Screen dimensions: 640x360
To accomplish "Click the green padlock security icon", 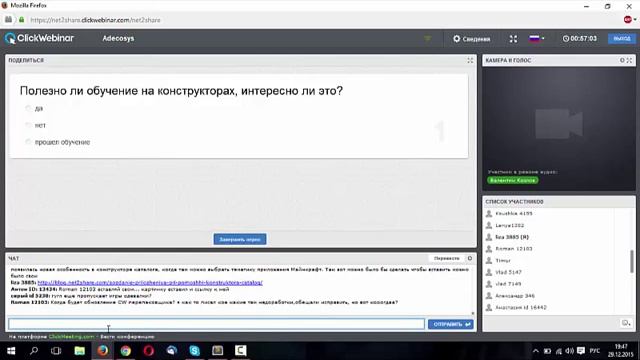I will [22, 20].
